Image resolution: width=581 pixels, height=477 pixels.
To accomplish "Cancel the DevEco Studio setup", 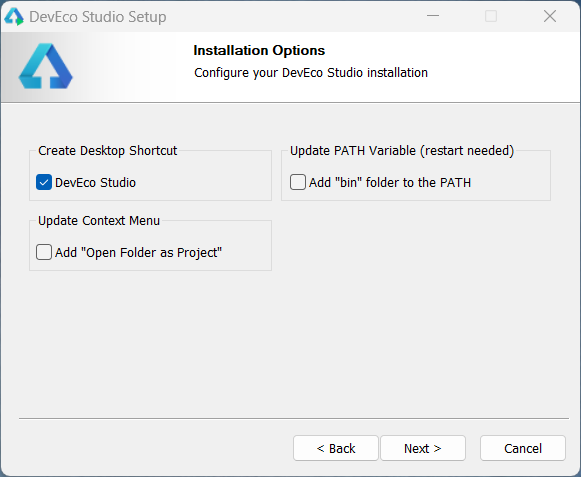I will tap(523, 448).
